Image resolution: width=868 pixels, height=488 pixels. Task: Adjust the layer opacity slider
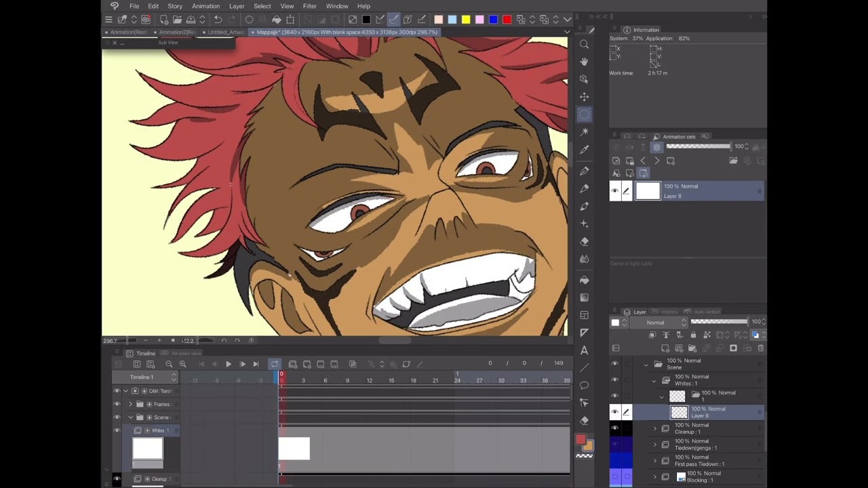point(719,322)
